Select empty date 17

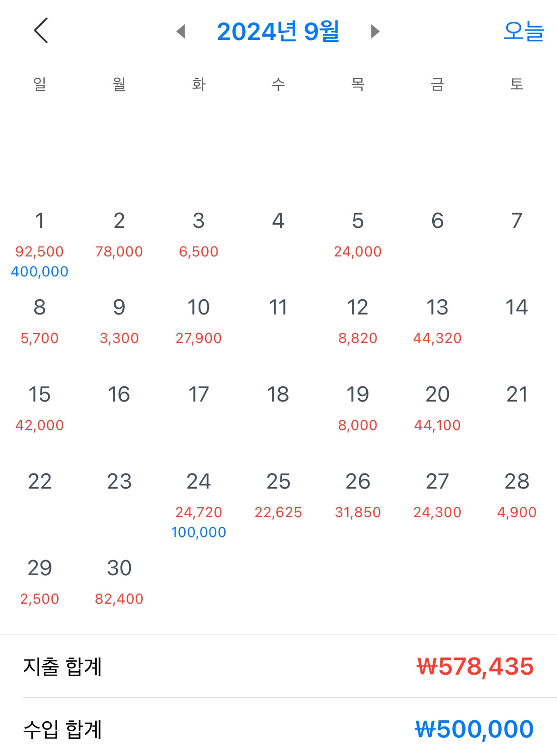tap(199, 395)
